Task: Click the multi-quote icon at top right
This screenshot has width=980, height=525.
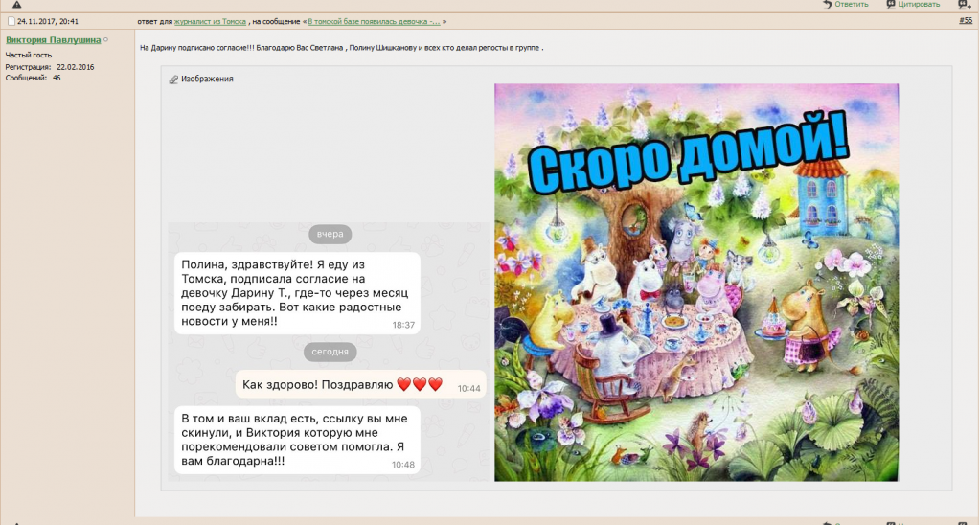Action: pos(964,5)
